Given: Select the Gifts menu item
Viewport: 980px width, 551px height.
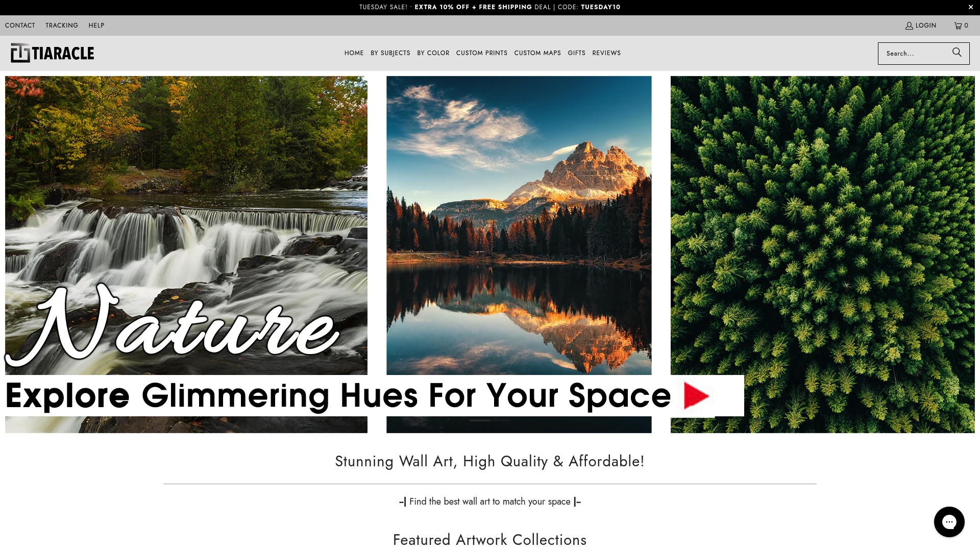Looking at the screenshot, I should point(576,53).
